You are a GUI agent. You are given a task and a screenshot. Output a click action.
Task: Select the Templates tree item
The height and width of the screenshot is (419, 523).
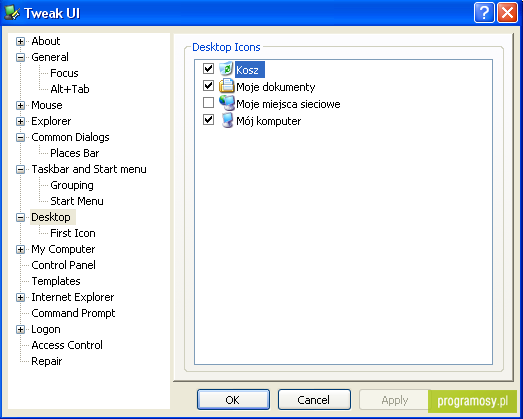click(x=56, y=281)
